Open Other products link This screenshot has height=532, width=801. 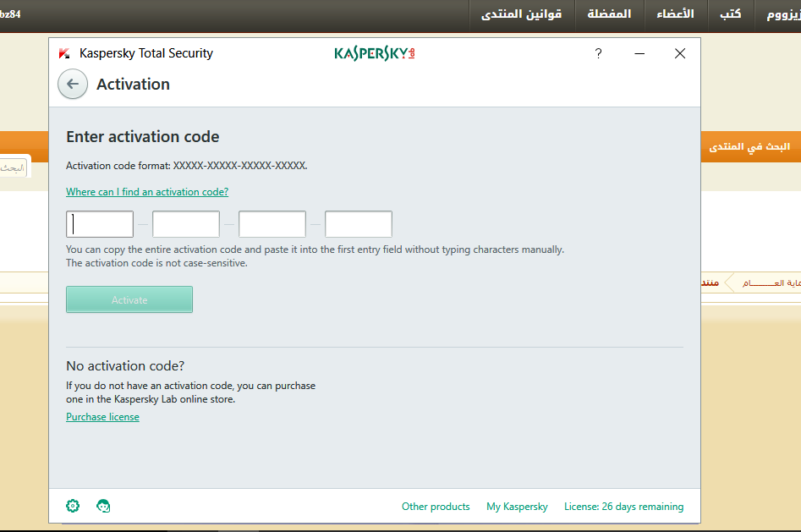pyautogui.click(x=436, y=507)
